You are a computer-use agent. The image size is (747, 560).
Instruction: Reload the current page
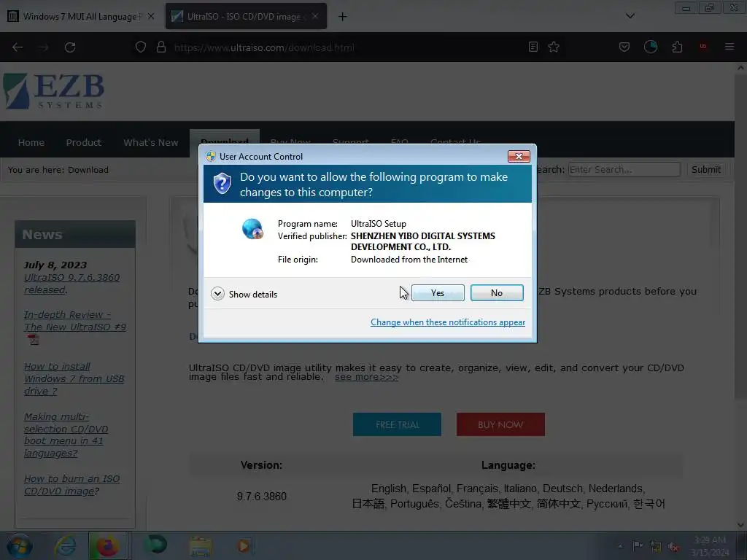click(70, 47)
